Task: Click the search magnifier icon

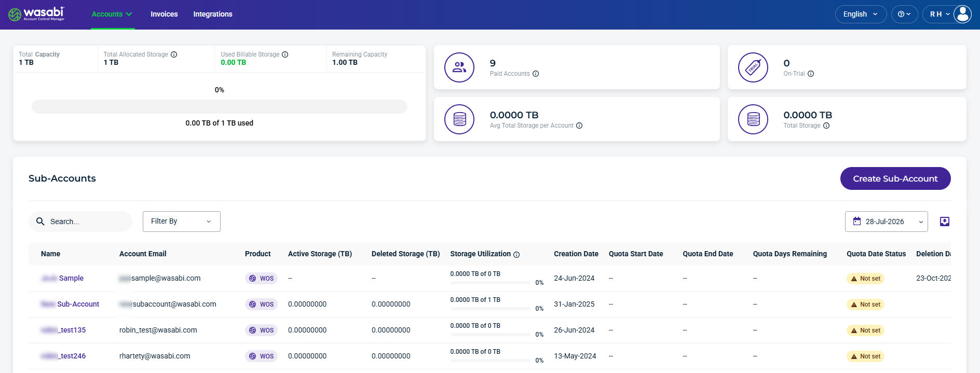Action: (x=40, y=222)
